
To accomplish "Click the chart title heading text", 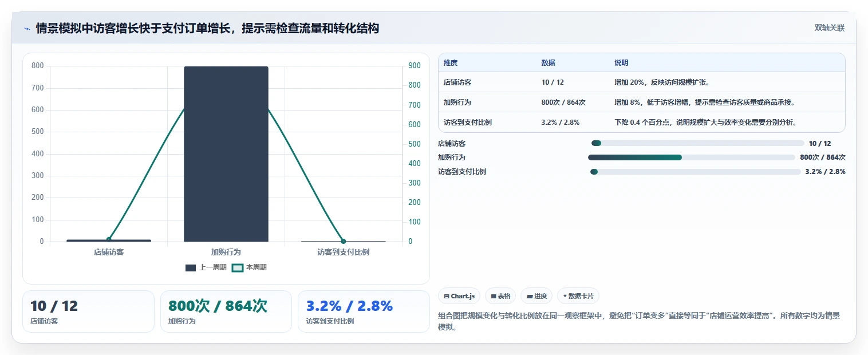I will pyautogui.click(x=207, y=28).
